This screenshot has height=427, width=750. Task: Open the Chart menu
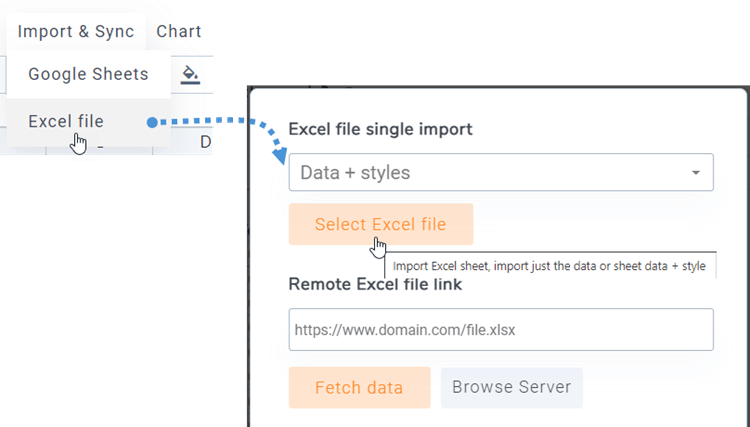179,32
